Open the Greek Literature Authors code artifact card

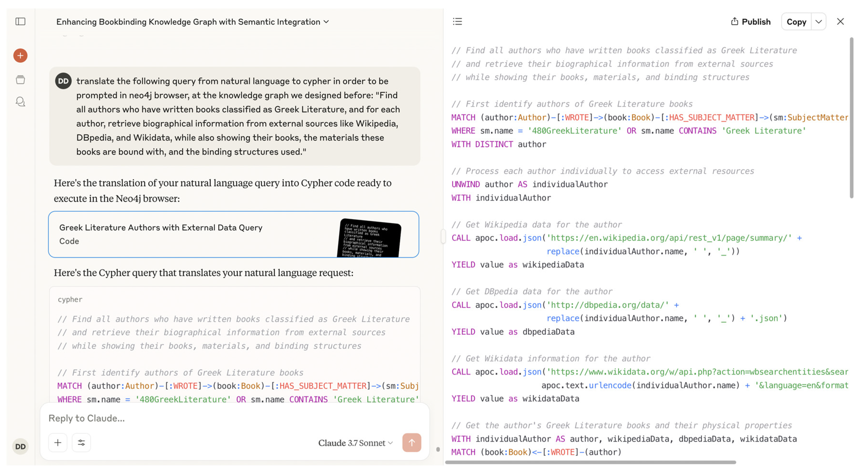point(233,234)
